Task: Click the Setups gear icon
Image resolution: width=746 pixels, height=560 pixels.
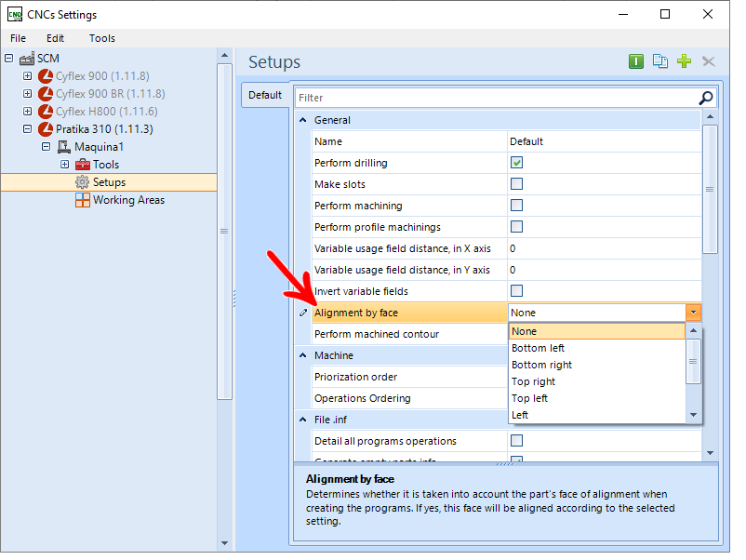Action: [82, 182]
